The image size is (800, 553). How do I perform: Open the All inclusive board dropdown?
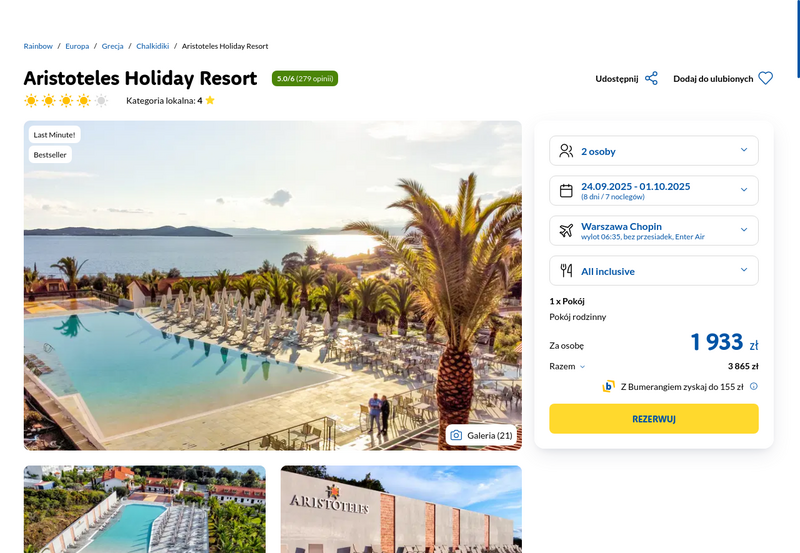tap(654, 271)
